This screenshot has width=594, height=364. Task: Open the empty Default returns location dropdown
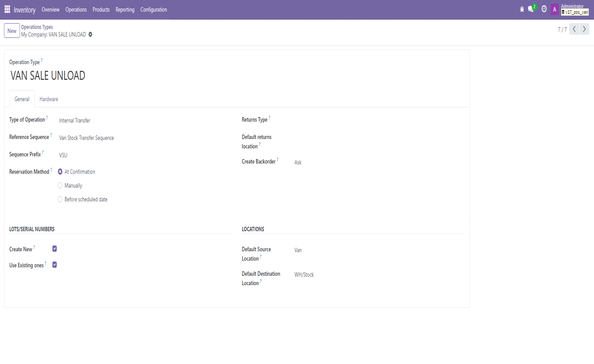(x=379, y=138)
